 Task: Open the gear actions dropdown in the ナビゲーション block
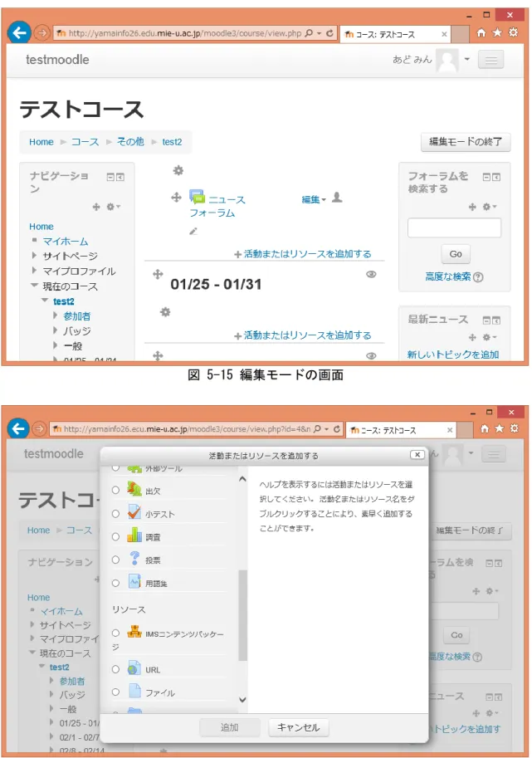coord(113,207)
